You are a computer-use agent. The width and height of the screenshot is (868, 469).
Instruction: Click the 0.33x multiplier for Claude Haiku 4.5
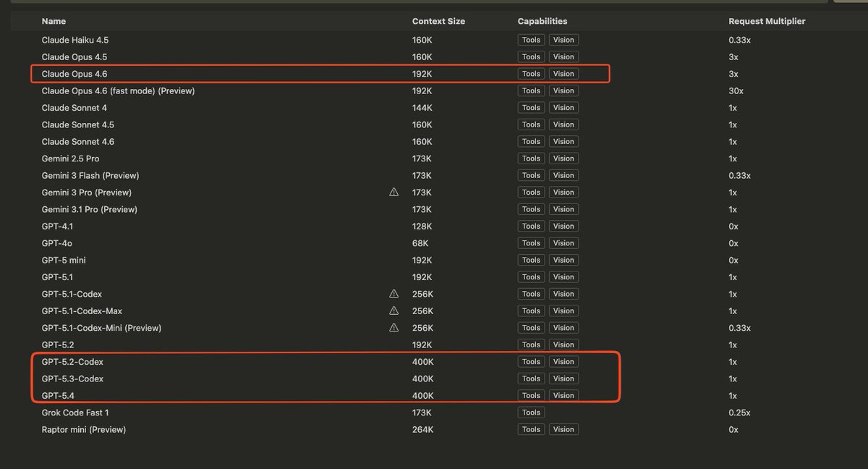tap(739, 40)
